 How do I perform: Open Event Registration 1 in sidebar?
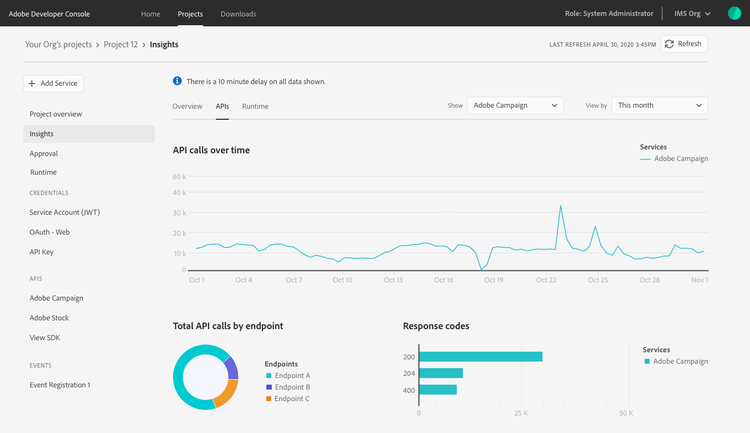point(60,385)
